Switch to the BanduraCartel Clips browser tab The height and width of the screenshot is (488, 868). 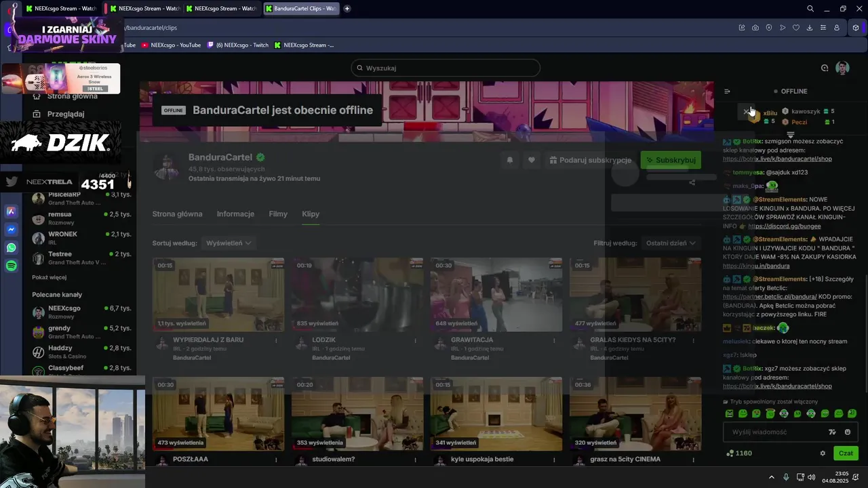pyautogui.click(x=300, y=9)
